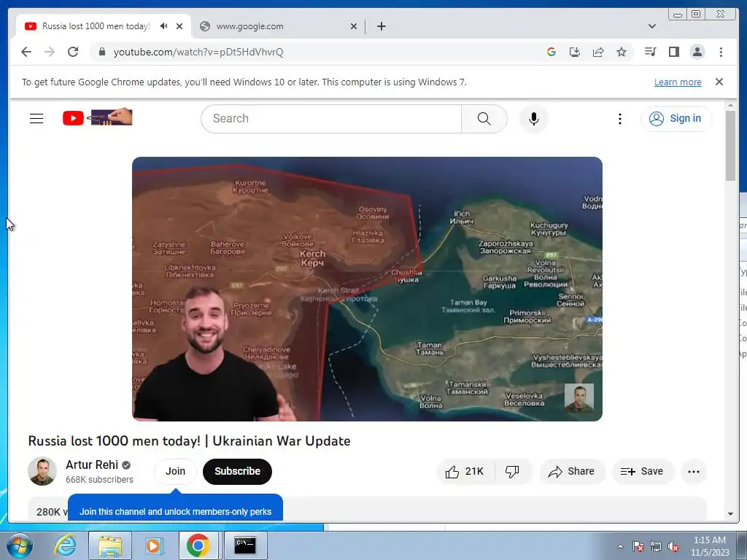Dislike this video
This screenshot has width=747, height=560.
pyautogui.click(x=512, y=472)
